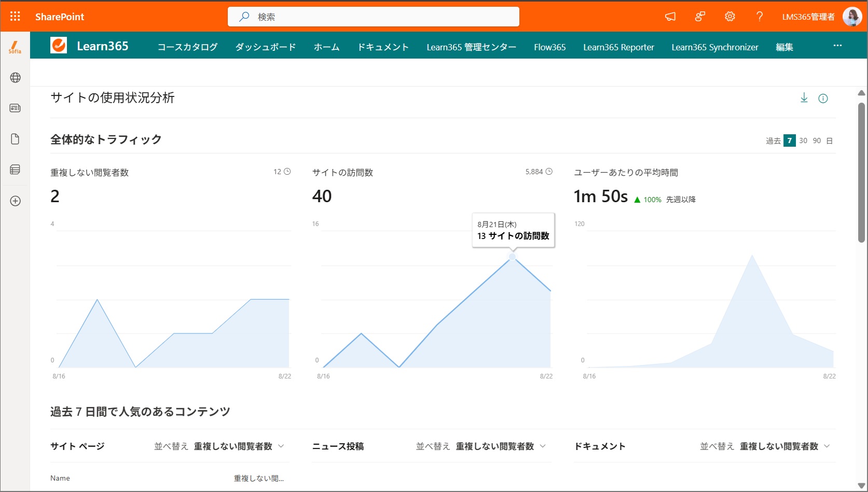Image resolution: width=868 pixels, height=492 pixels.
Task: Open the more options ellipsis in navigation
Action: click(837, 46)
